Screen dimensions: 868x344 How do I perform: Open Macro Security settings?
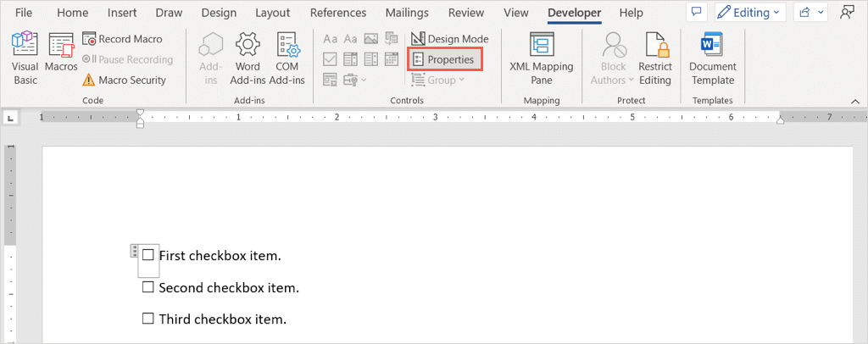[x=124, y=80]
